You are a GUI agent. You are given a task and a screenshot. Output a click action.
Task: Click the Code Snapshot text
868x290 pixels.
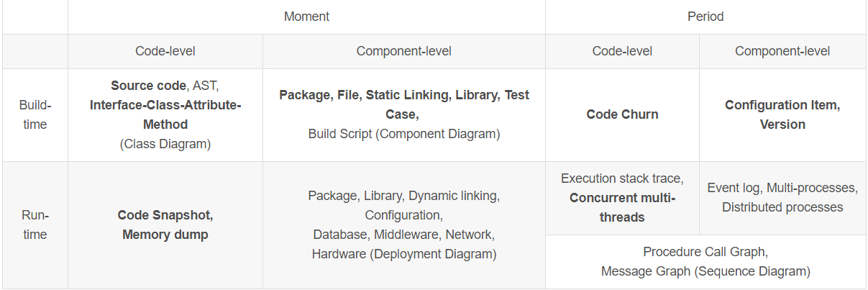(x=165, y=215)
